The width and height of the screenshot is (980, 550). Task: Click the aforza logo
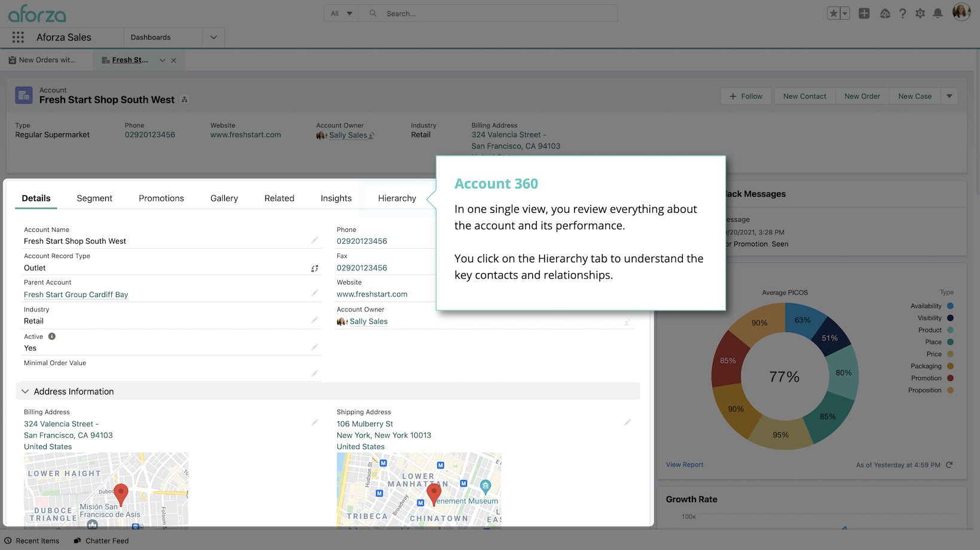click(37, 13)
